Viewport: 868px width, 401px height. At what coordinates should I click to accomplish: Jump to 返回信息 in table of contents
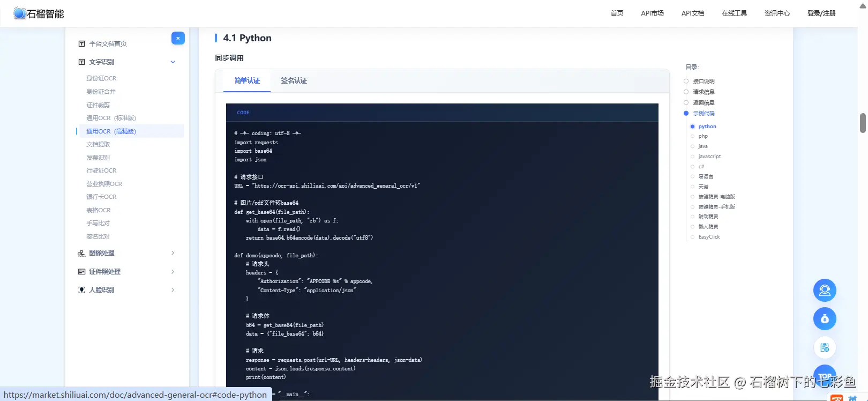point(704,103)
